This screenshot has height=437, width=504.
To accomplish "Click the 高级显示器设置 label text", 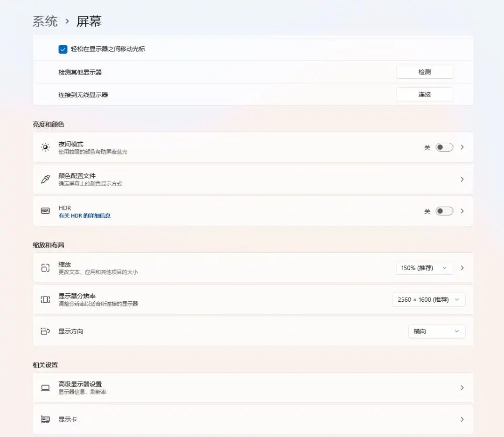I will [x=80, y=384].
